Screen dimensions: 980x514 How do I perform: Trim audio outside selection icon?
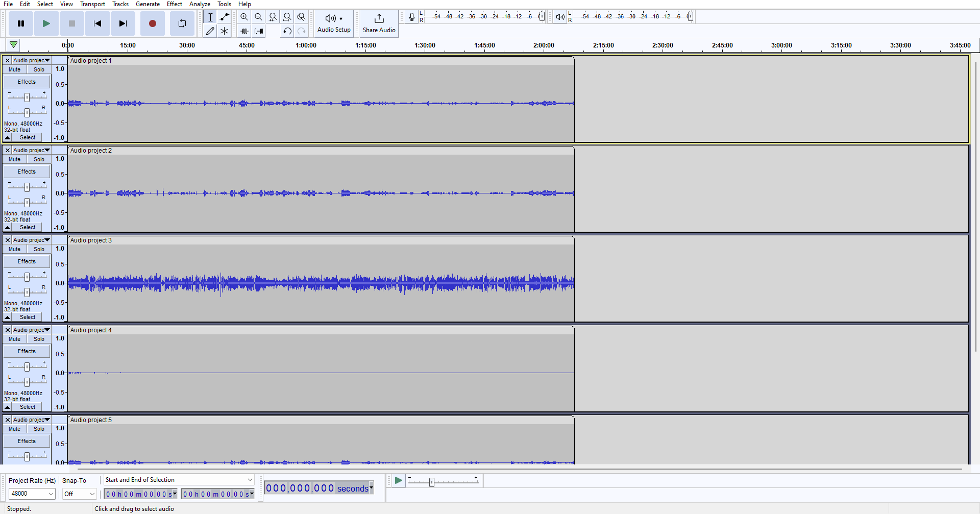coord(244,31)
